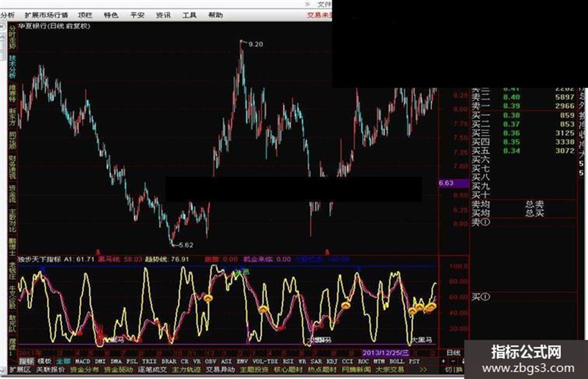Select the 新东方 sidebar tab
Screen dimensions: 588x379
pyautogui.click(x=12, y=117)
